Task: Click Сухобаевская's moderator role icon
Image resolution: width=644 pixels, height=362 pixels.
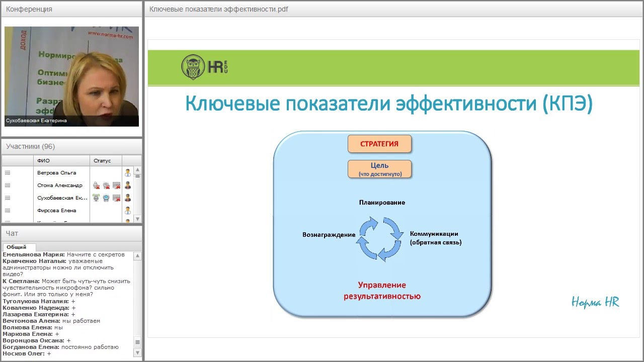Action: click(x=128, y=198)
